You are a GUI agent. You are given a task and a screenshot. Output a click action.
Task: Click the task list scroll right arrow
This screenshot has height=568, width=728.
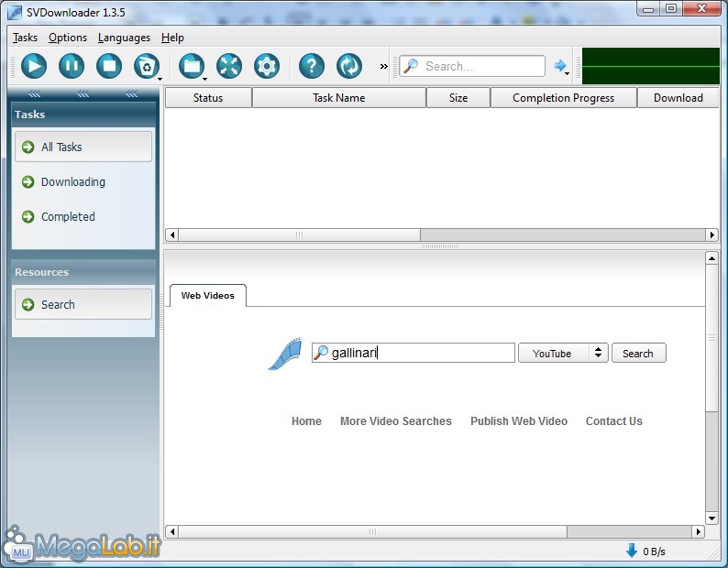point(711,235)
